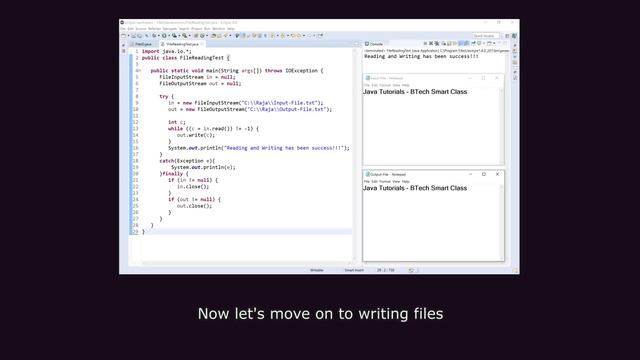The height and width of the screenshot is (360, 640).
Task: Click the New file toolbar icon
Action: pos(123,36)
